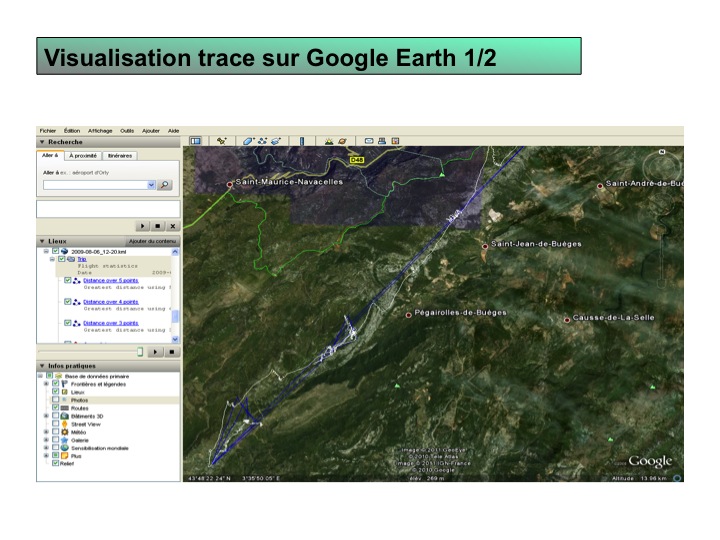Enable the Photos layer checkbox
Viewport: 720px width, 540px height.
point(56,400)
